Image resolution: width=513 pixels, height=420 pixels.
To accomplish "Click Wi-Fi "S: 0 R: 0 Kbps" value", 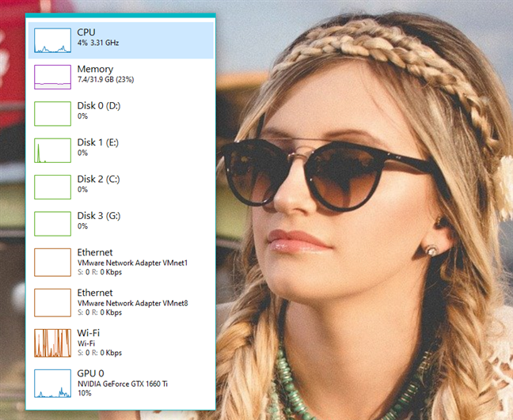I will click(100, 353).
